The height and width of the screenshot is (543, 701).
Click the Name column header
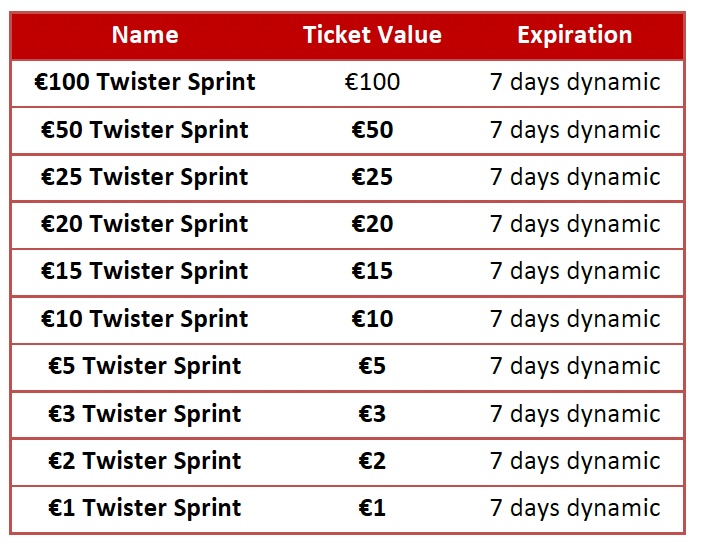click(x=145, y=35)
